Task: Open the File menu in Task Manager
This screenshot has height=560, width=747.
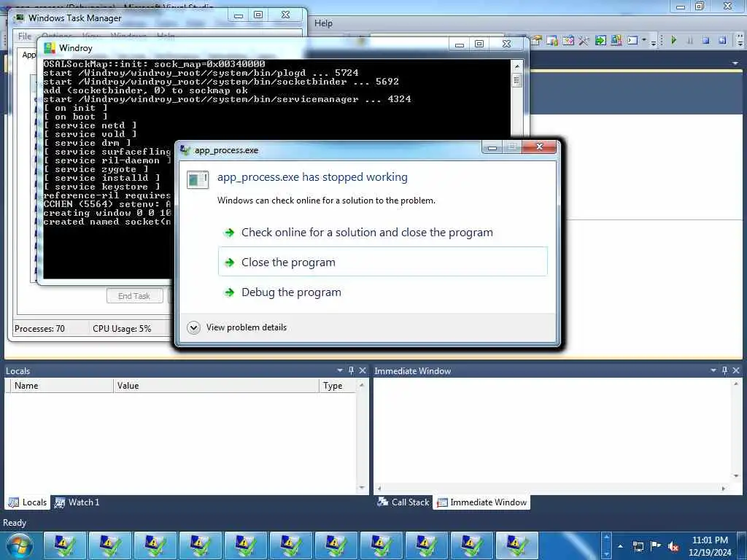Action: 25,36
